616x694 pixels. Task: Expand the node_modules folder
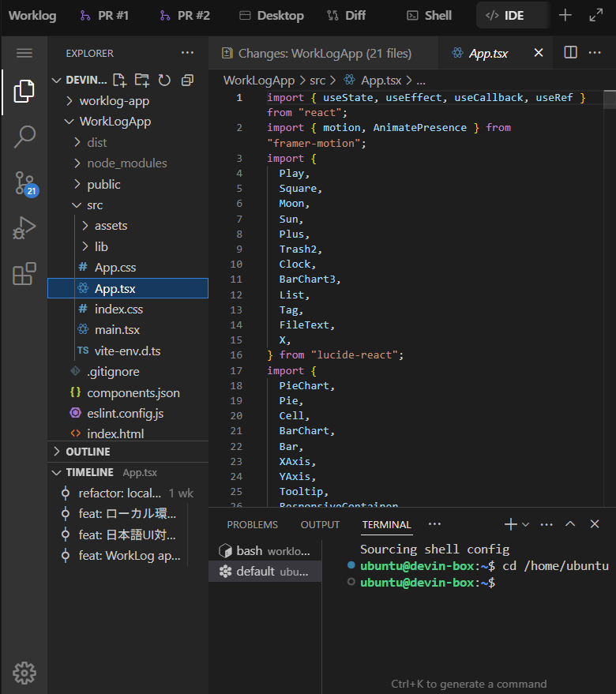pyautogui.click(x=127, y=163)
